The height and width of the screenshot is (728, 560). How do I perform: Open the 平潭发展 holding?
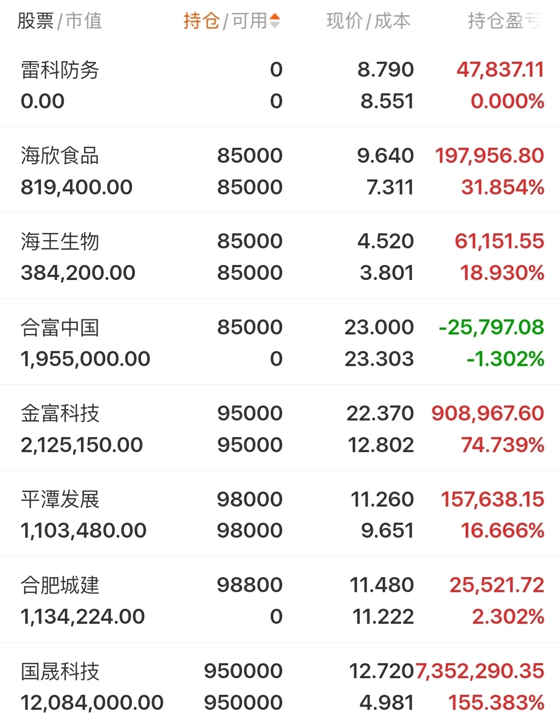(60, 499)
